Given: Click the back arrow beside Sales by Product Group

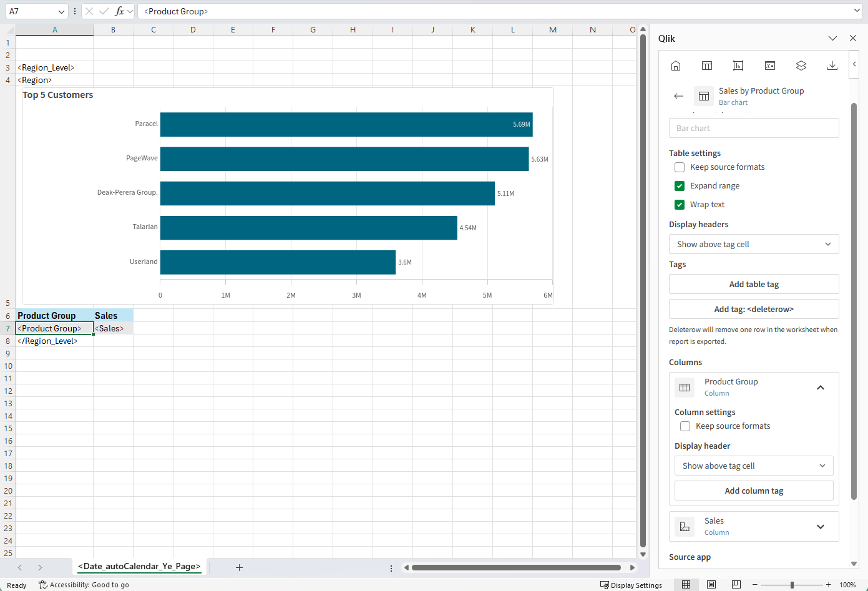Looking at the screenshot, I should coord(679,96).
